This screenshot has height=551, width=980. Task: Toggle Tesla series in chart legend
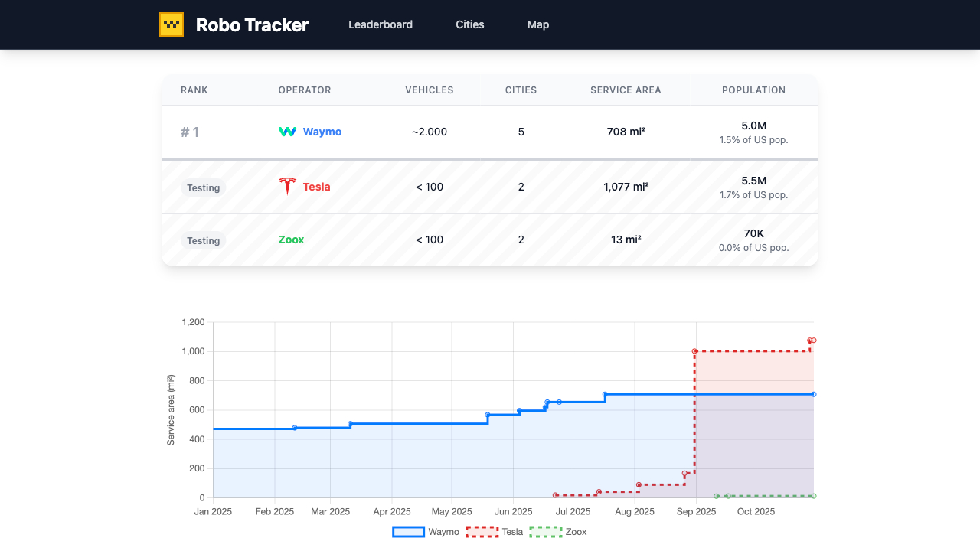coord(495,532)
